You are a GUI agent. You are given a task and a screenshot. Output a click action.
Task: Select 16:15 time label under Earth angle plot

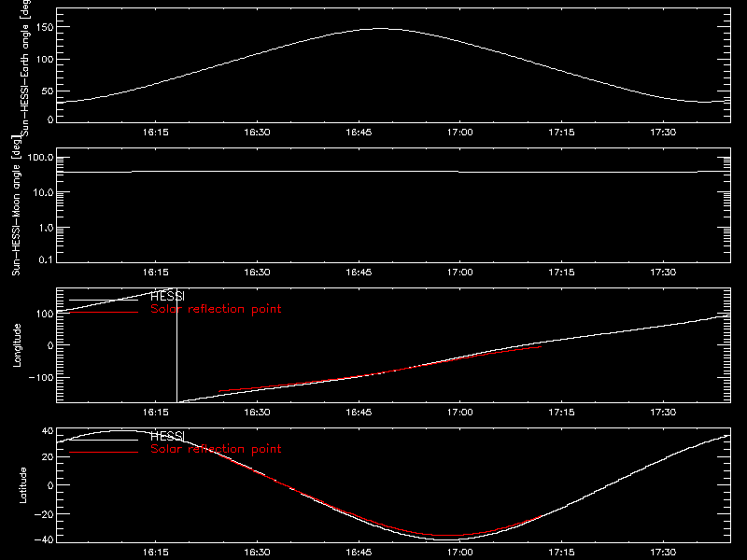point(155,132)
